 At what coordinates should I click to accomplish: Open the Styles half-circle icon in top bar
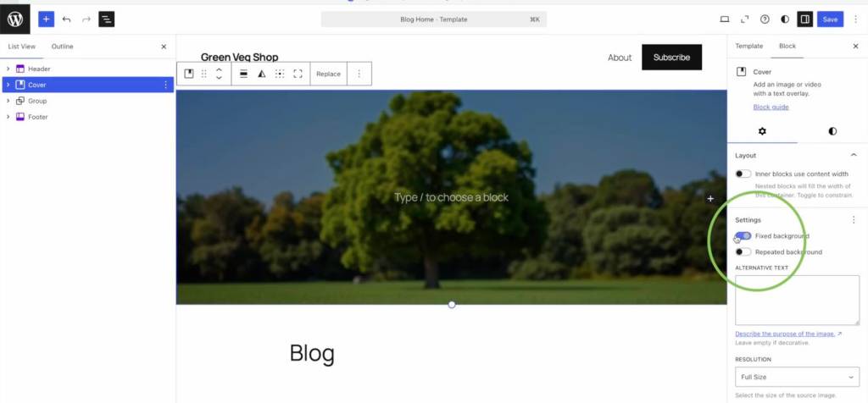(784, 19)
